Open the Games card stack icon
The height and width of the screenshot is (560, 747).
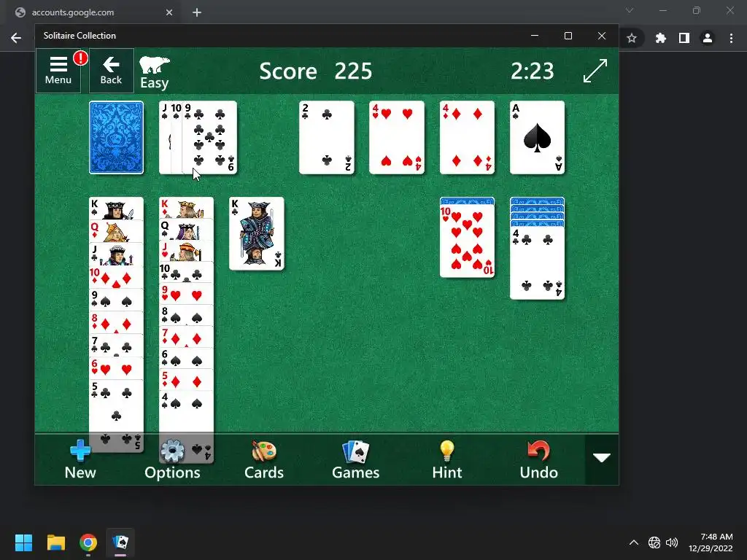355,459
